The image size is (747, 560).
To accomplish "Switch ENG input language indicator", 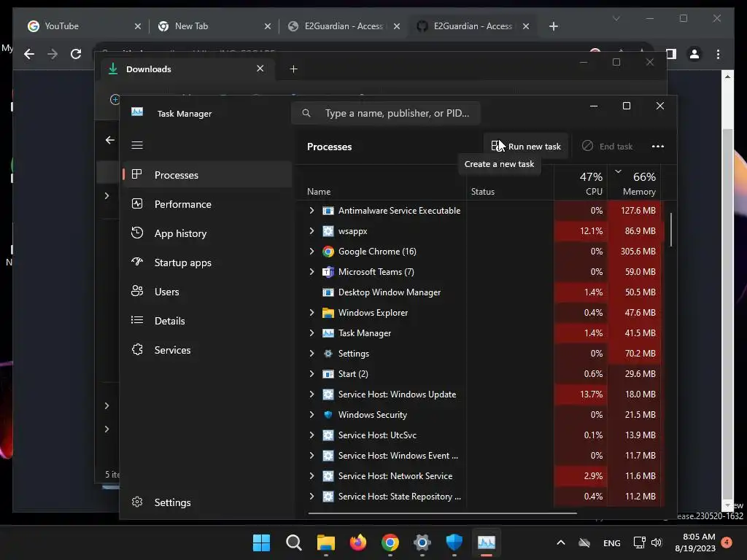I will (612, 542).
